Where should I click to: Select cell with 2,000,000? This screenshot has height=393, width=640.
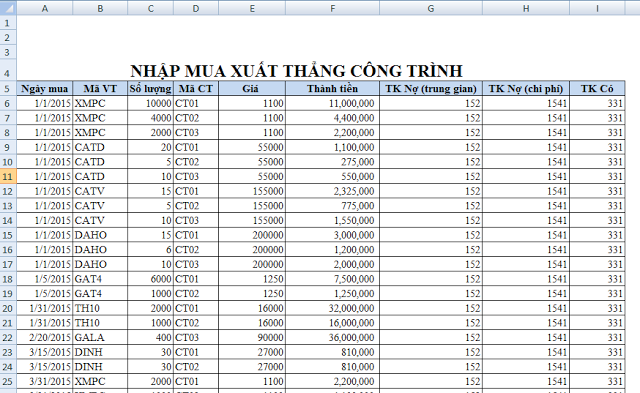(332, 264)
